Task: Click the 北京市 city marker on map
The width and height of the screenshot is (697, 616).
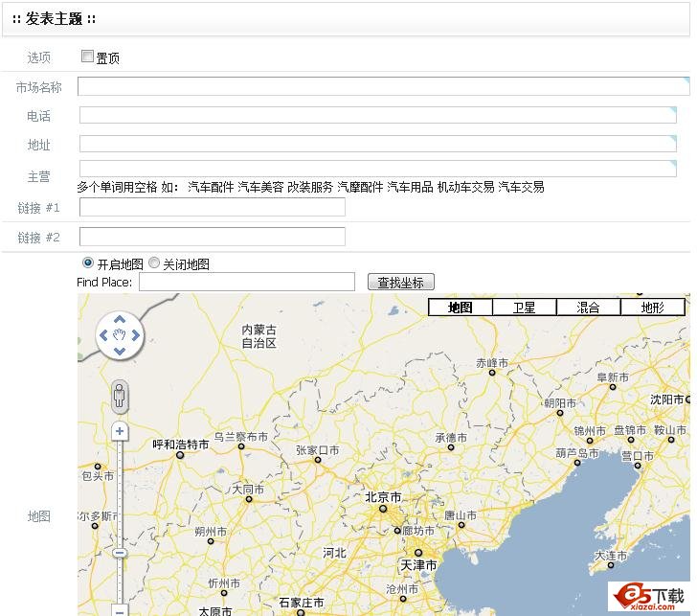Action: pyautogui.click(x=383, y=508)
